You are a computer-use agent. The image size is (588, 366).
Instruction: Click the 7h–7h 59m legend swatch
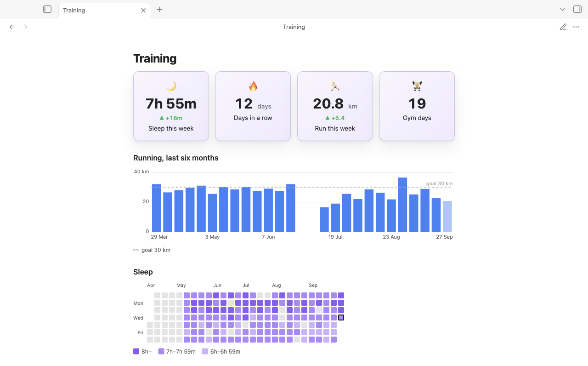click(161, 351)
